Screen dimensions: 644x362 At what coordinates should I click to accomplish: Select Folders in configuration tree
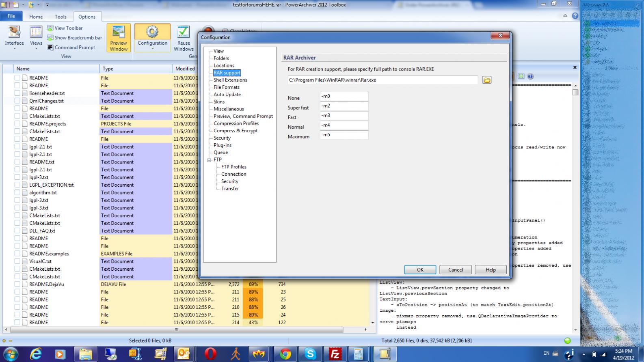[221, 58]
